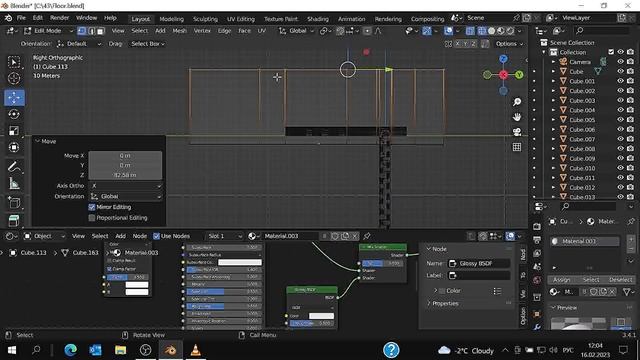Hide Cube.001 via eye icon
640x360 pixels.
tap(620, 81)
